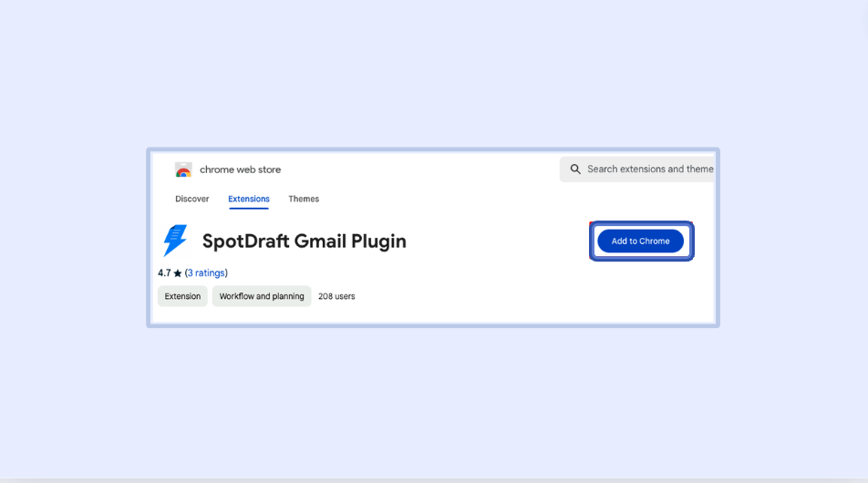Screen dimensions: 868x483
Task: Click the SpotDraft lightning bolt icon
Action: [x=175, y=241]
